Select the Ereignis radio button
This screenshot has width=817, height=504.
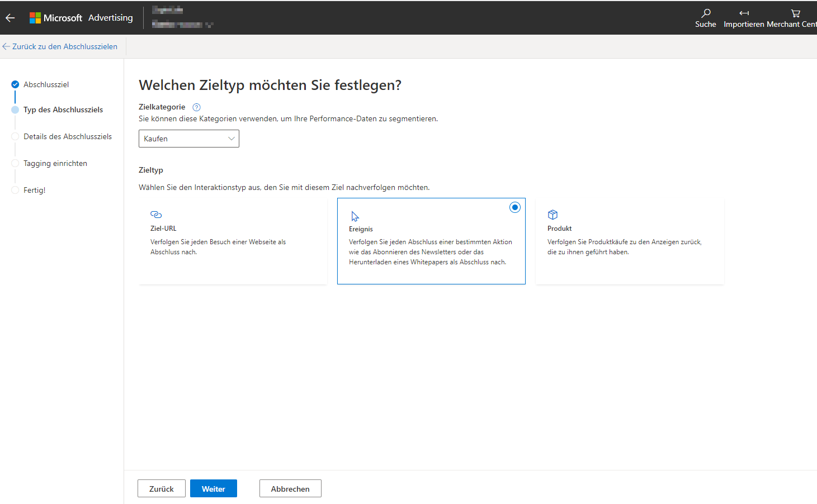coord(515,207)
